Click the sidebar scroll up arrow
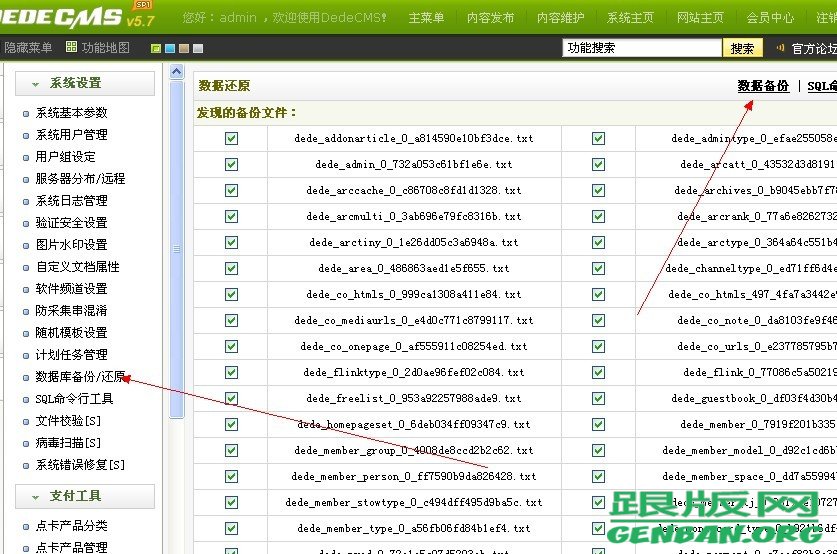Image resolution: width=837 pixels, height=554 pixels. 177,72
